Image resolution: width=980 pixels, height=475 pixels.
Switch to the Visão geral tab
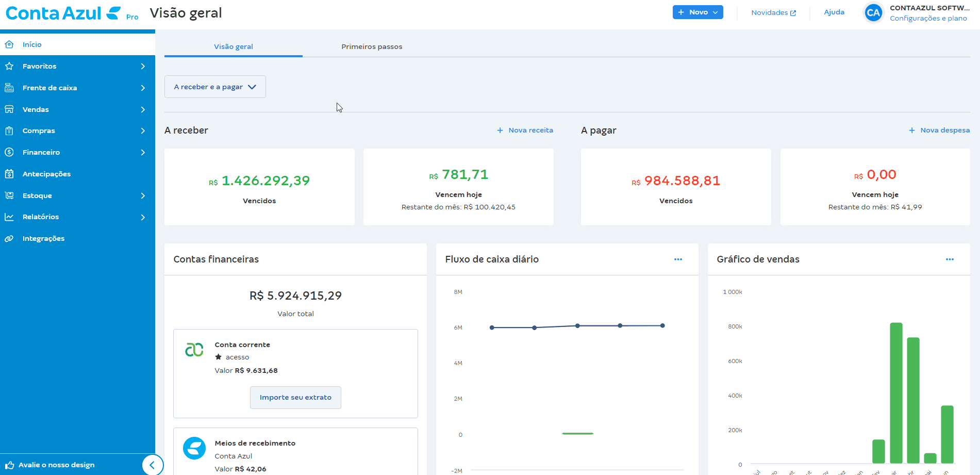pyautogui.click(x=234, y=46)
